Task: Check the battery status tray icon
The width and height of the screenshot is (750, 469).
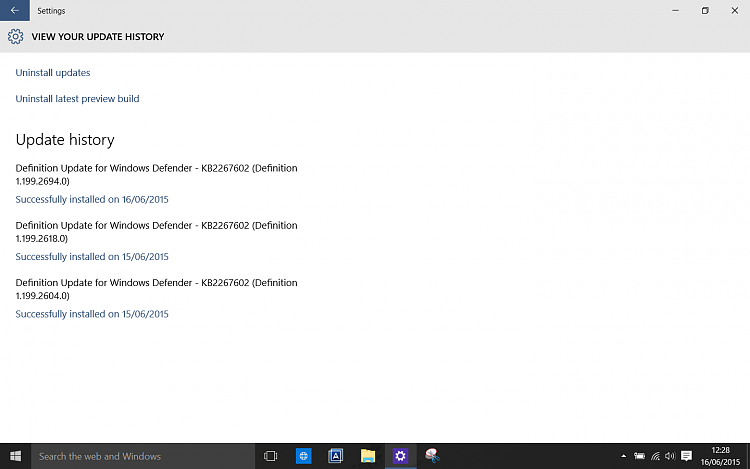Action: click(640, 456)
